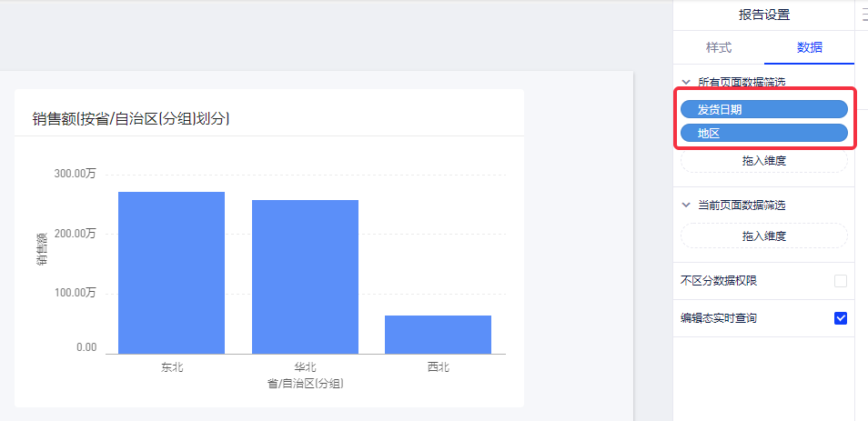Image resolution: width=868 pixels, height=421 pixels.
Task: Click the 省/自治区(分组) horizontal axis title
Action: (305, 384)
